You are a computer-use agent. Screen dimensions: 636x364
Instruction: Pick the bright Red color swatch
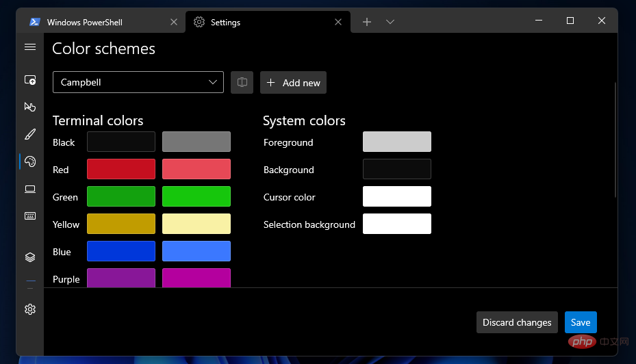196,169
